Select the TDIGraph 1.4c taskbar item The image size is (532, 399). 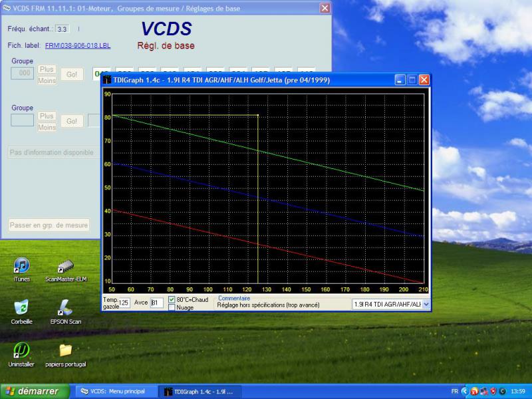point(201,392)
